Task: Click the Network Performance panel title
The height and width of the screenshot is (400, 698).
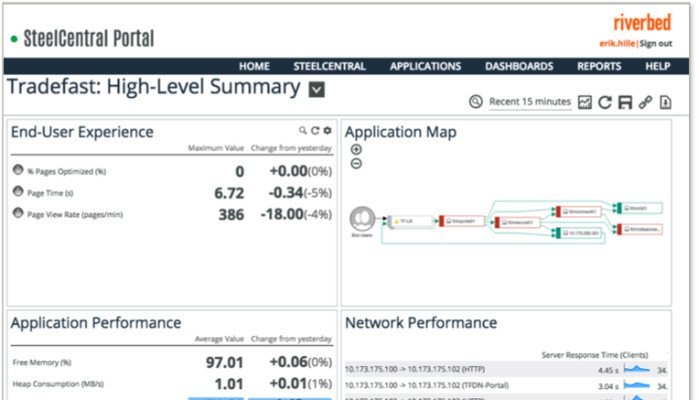Action: click(x=421, y=323)
